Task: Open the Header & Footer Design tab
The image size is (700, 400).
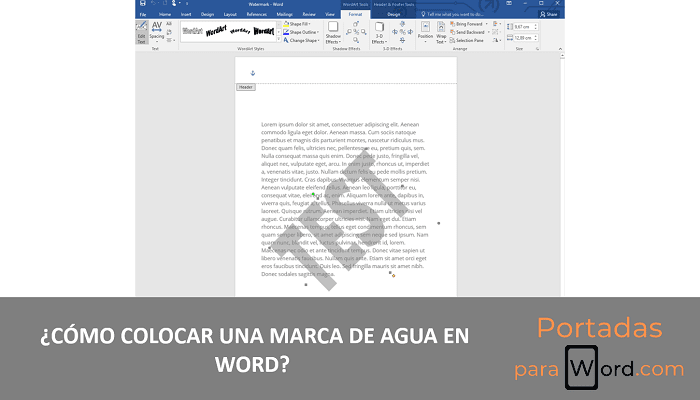Action: [394, 14]
